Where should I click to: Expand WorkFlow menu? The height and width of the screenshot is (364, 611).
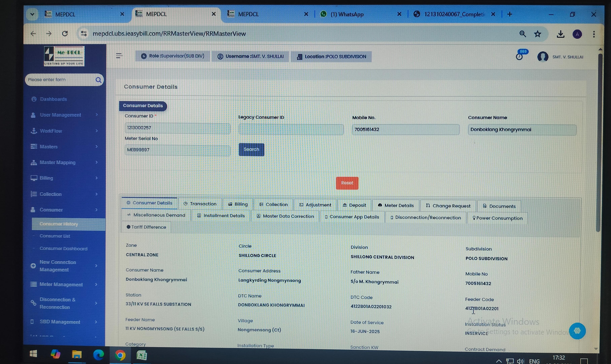point(64,131)
